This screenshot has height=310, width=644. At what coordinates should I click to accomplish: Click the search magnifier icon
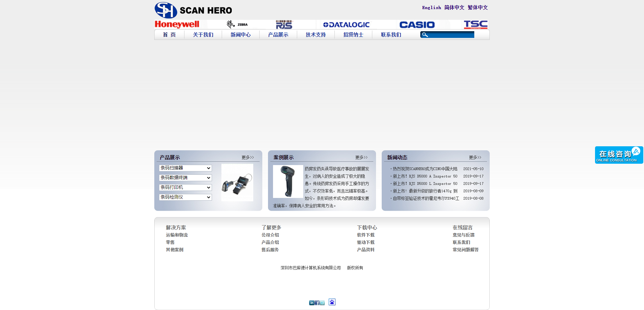425,35
